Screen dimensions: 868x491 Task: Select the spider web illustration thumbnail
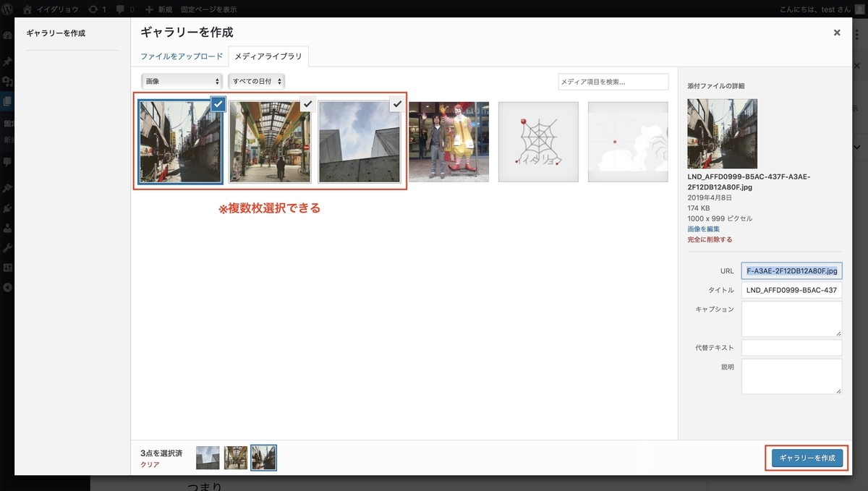(538, 142)
